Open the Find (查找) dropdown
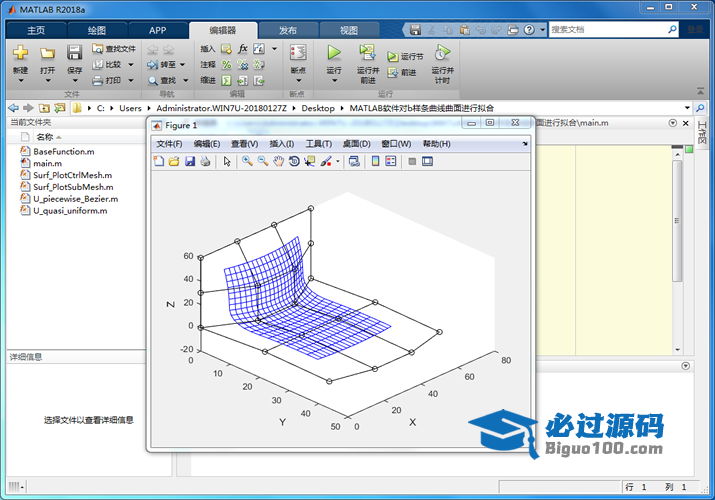 pos(186,81)
